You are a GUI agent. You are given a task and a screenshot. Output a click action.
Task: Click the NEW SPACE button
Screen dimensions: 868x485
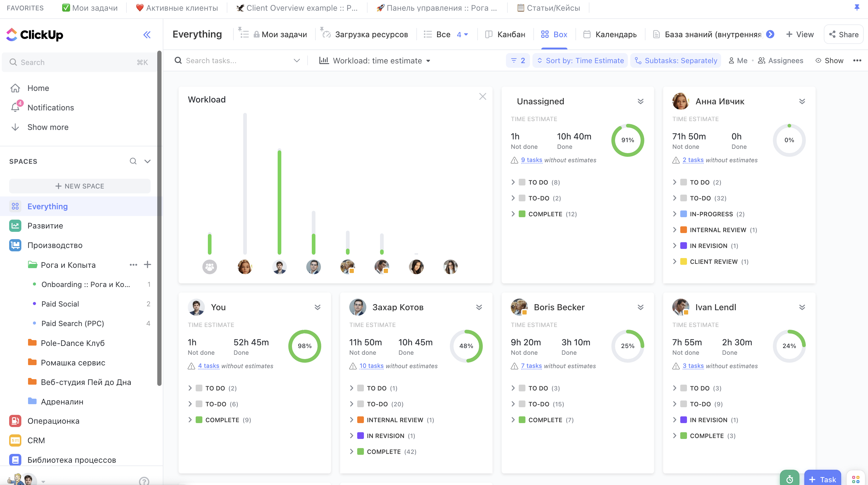(80, 186)
